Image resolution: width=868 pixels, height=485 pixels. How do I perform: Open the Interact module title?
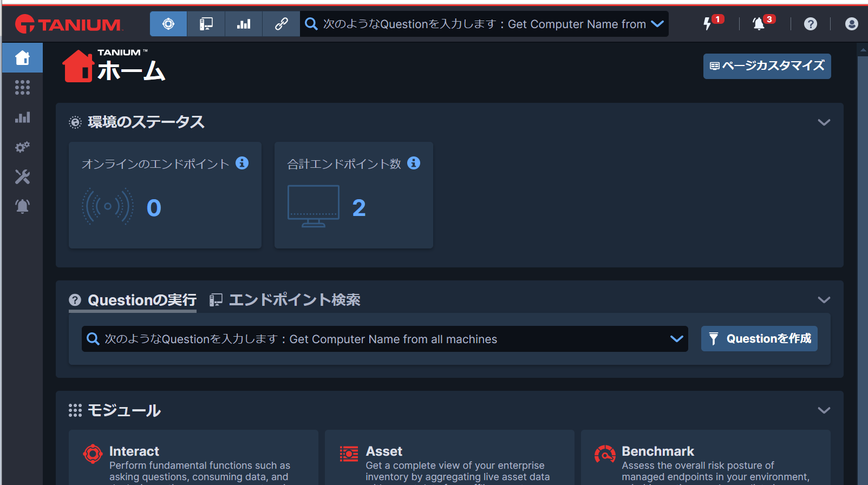pyautogui.click(x=134, y=451)
